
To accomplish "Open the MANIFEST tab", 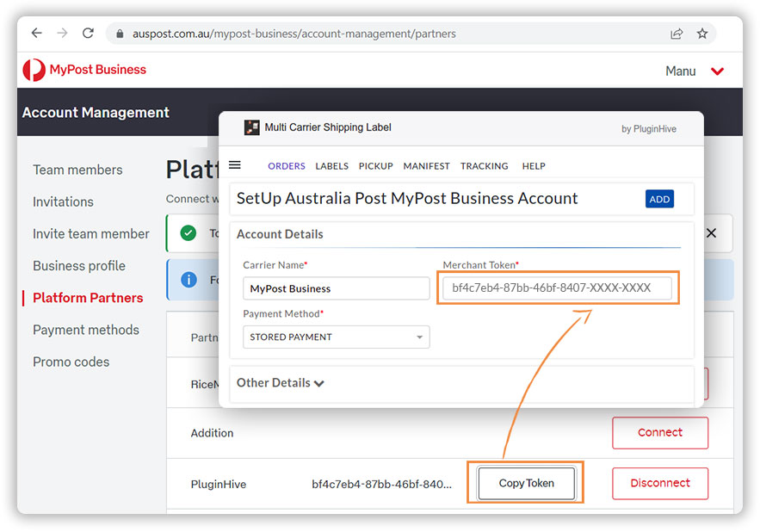I will (x=427, y=166).
